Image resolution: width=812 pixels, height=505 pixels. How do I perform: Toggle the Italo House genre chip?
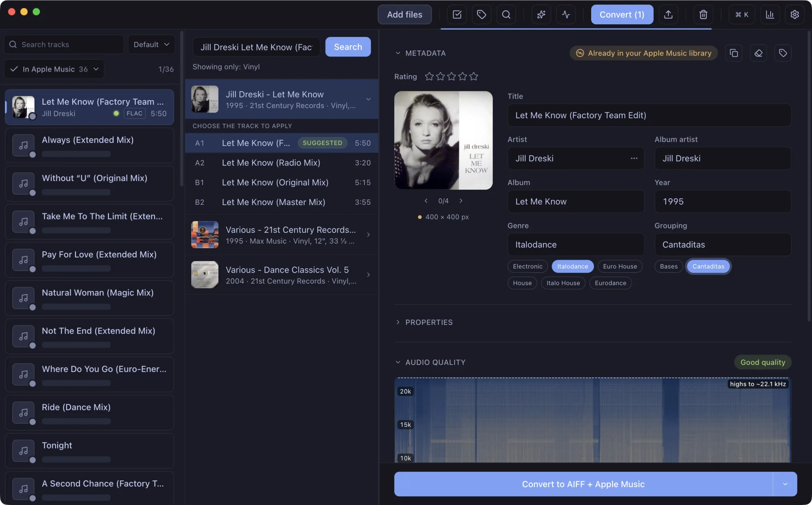click(563, 283)
